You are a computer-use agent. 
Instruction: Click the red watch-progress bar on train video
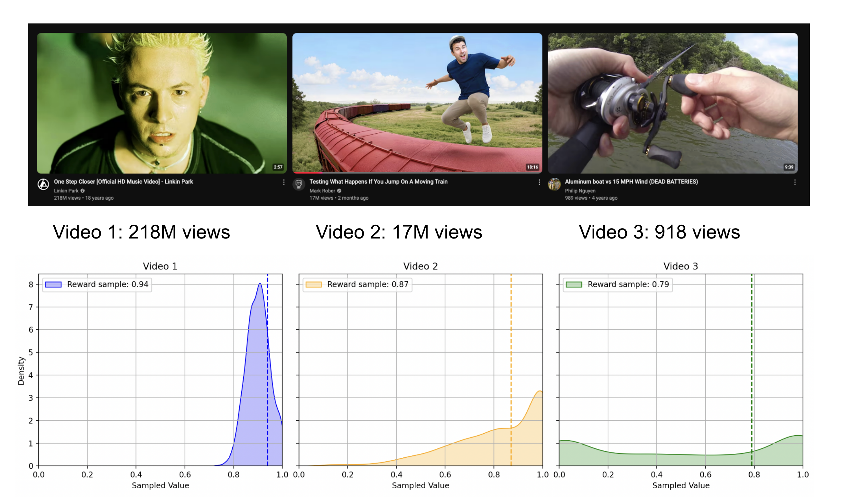tap(307, 173)
